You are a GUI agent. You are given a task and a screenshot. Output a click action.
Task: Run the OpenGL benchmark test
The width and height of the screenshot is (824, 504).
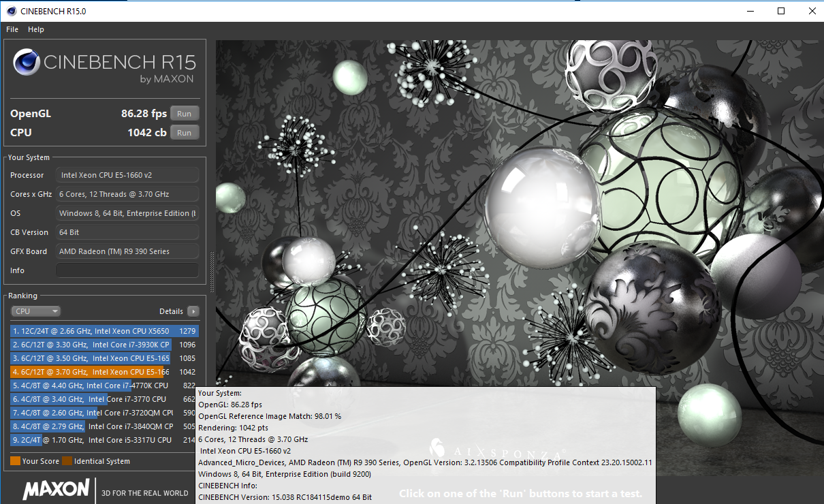click(x=185, y=114)
